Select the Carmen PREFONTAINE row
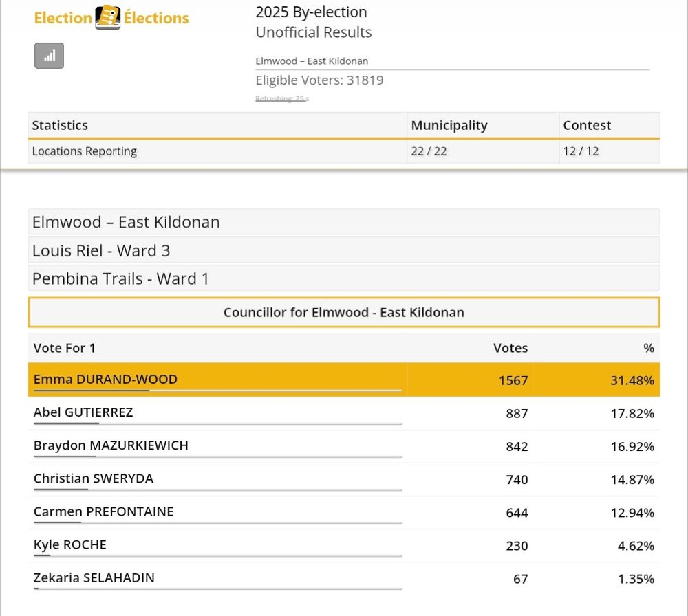Viewport: 688px width, 616px height. pos(103,511)
